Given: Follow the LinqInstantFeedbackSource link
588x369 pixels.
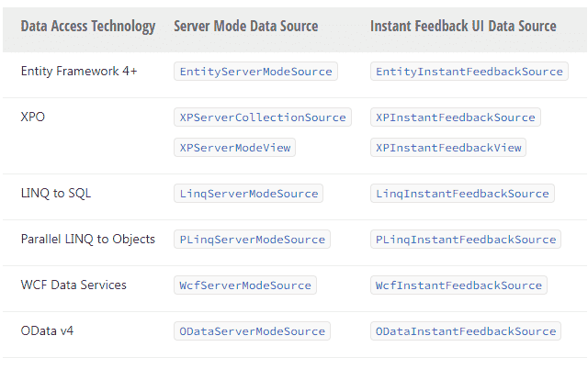Looking at the screenshot, I should (462, 194).
